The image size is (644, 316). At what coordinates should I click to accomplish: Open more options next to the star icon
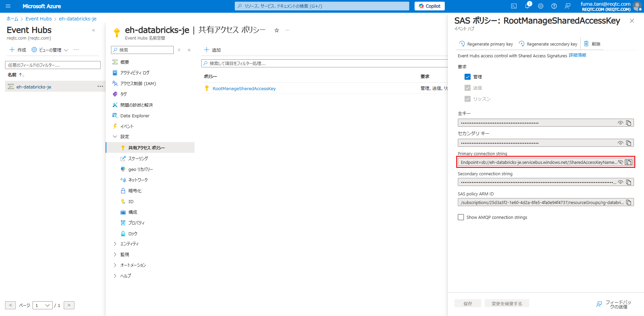287,30
